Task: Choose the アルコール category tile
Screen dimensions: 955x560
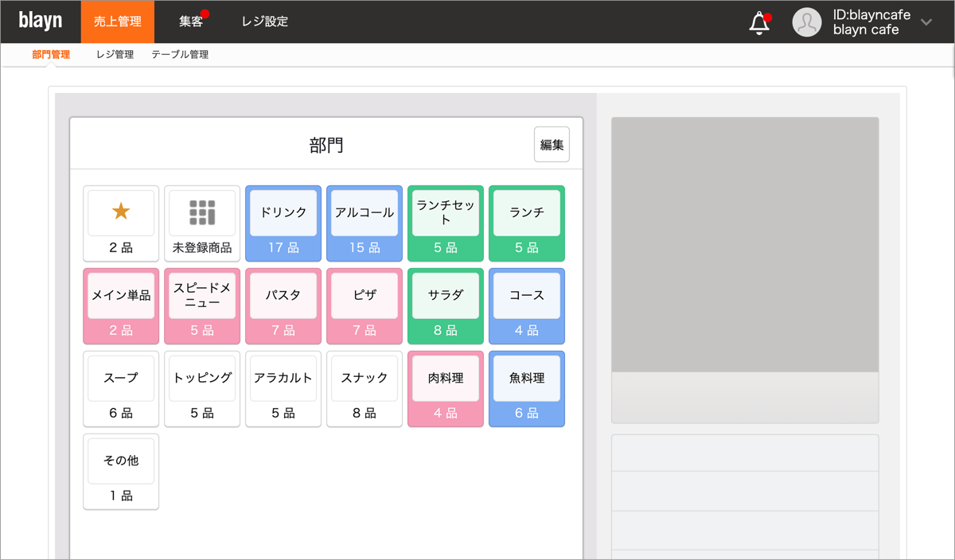Action: tap(364, 223)
